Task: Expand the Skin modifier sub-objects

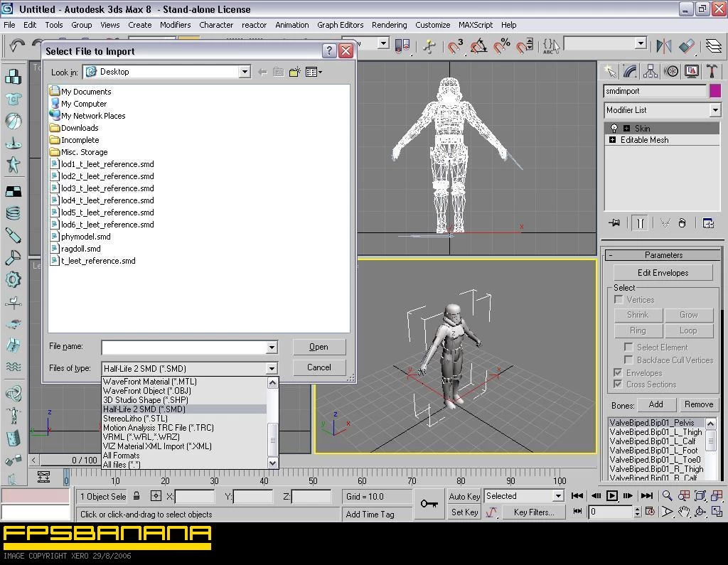Action: click(x=626, y=128)
